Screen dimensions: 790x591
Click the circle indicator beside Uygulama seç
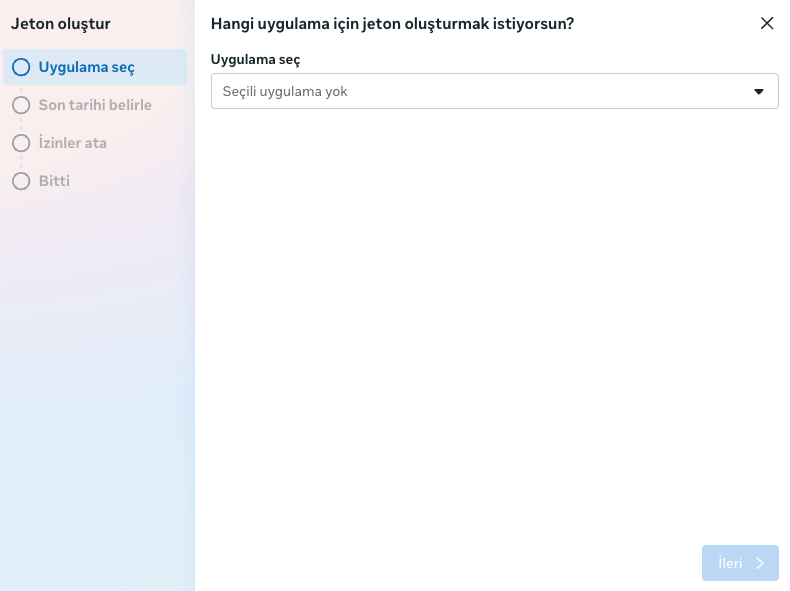(21, 67)
